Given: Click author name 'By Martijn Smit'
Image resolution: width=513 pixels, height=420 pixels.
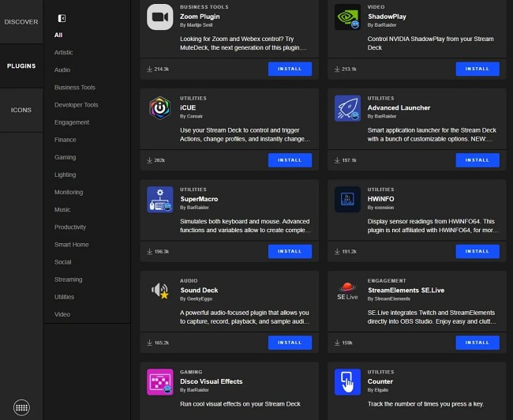Looking at the screenshot, I should (196, 25).
